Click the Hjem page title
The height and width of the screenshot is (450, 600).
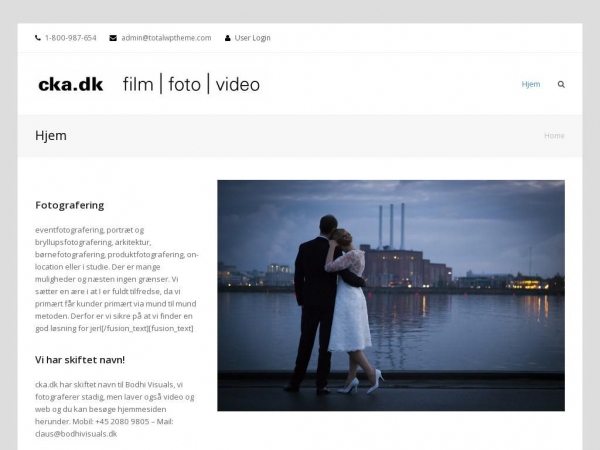coord(51,136)
